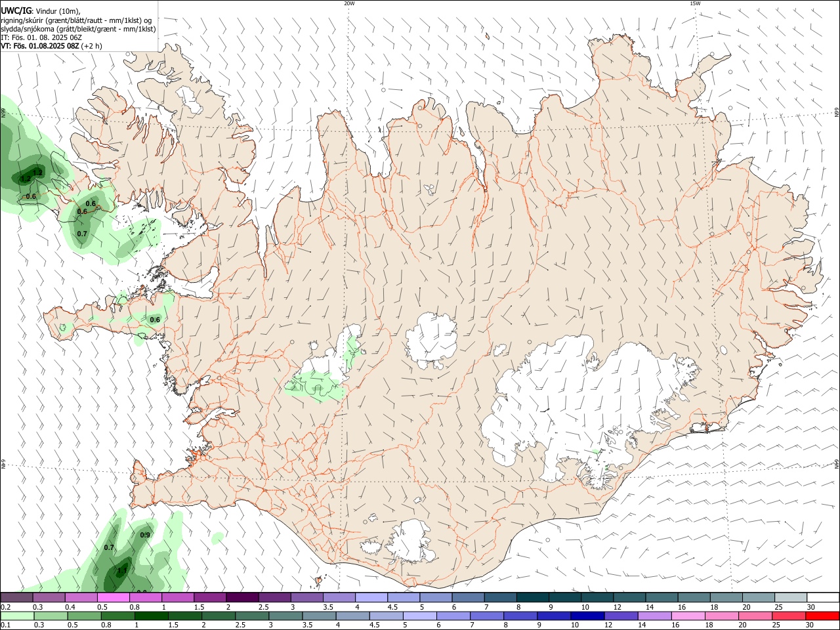The image size is (840, 630).
Task: Select the lavender rain swatch between 5 and 6
Action: (x=420, y=616)
